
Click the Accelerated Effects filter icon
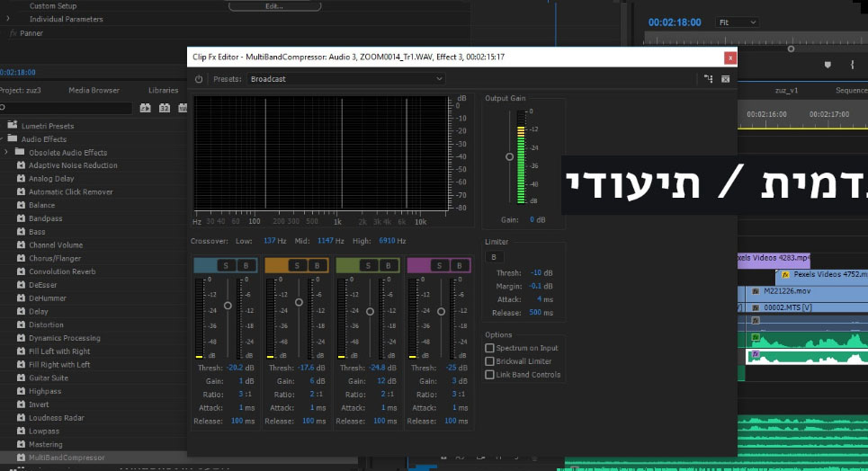click(146, 108)
